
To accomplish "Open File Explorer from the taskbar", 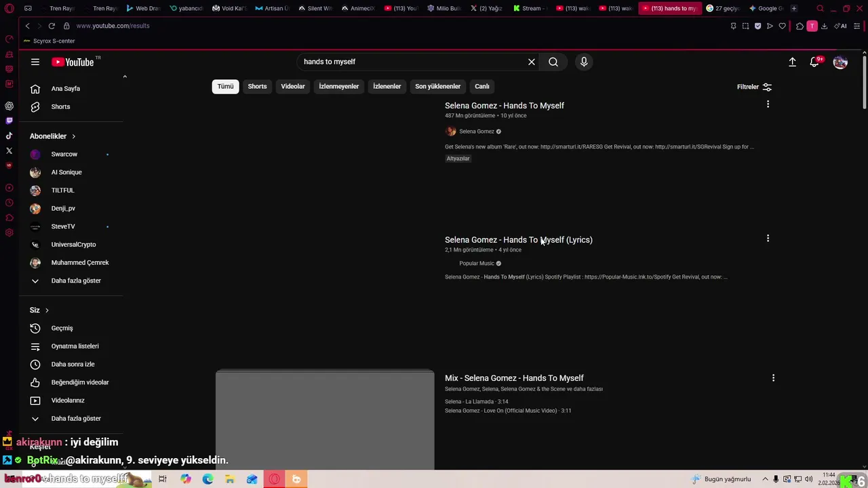I will pyautogui.click(x=230, y=479).
